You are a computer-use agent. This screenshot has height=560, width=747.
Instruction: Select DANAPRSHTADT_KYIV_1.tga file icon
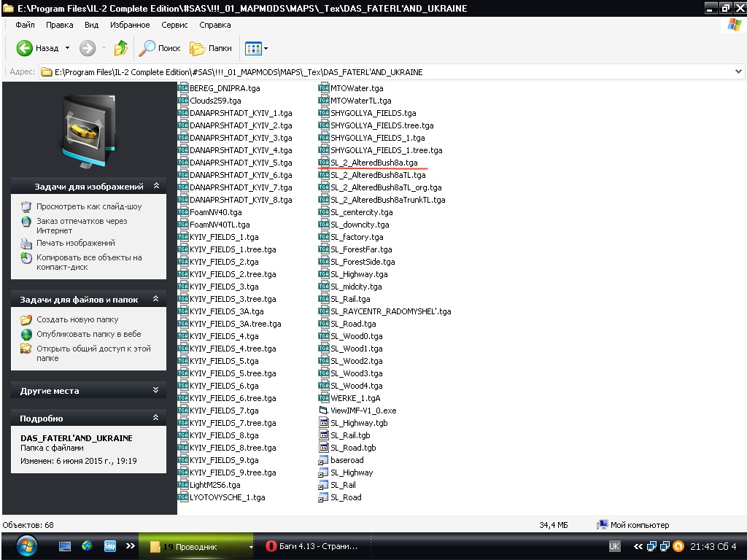point(183,113)
